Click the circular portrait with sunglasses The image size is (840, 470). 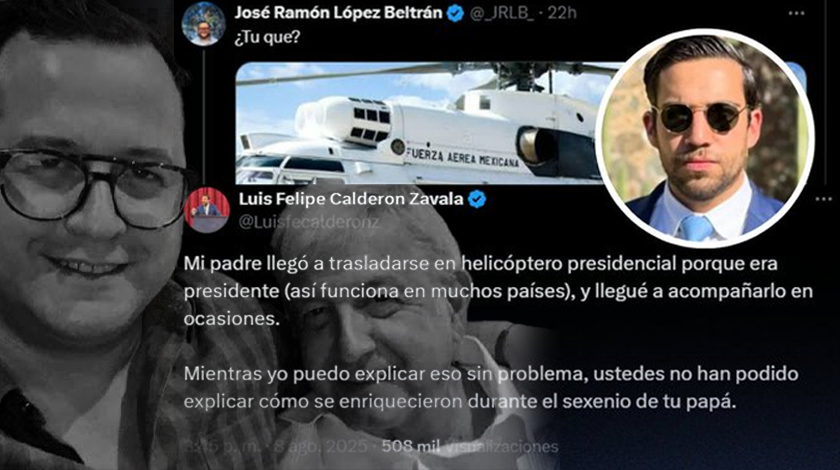[704, 138]
